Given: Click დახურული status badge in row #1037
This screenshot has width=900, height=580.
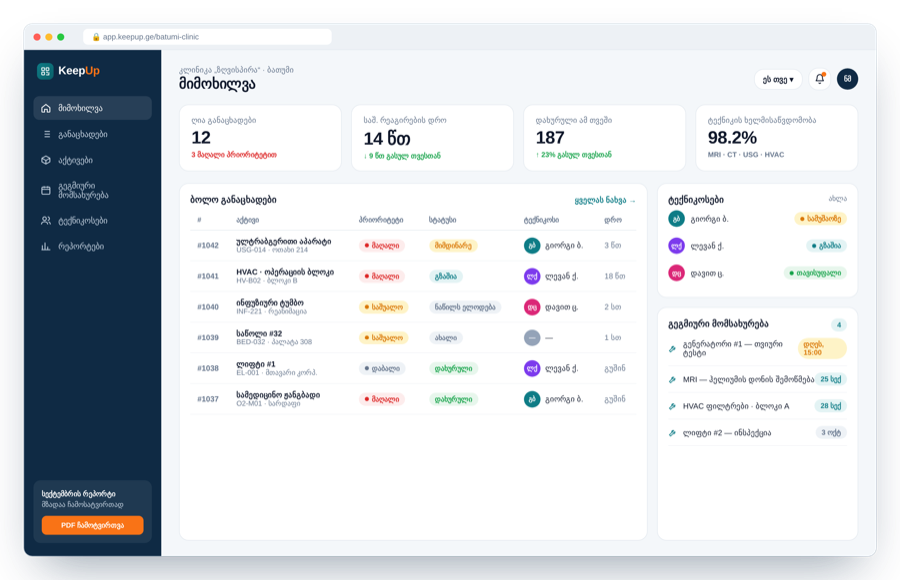Looking at the screenshot, I should tap(453, 399).
